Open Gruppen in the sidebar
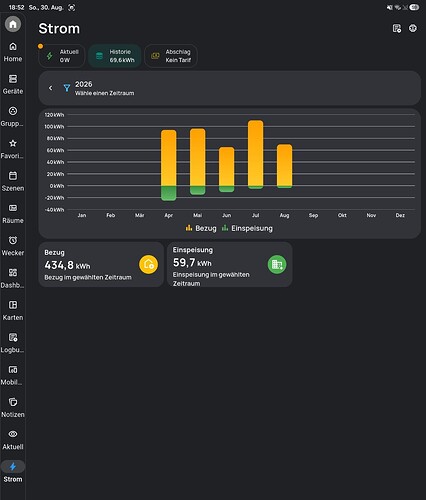426x500 pixels. 13,117
